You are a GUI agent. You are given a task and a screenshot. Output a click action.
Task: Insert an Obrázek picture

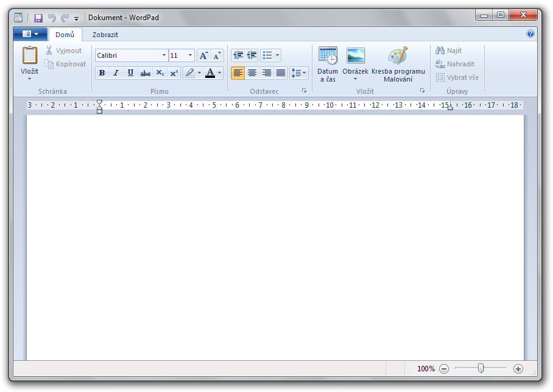356,60
